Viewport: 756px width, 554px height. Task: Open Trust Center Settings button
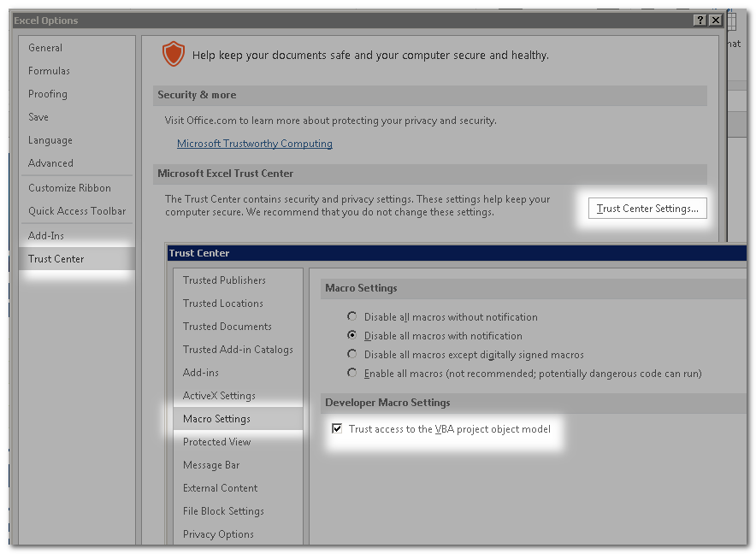(x=647, y=209)
